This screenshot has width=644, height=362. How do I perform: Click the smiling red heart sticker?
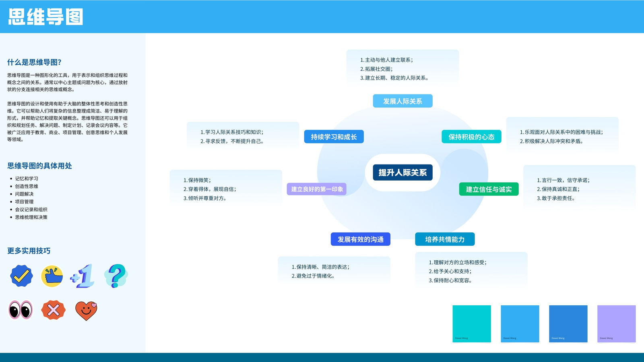pos(86,311)
